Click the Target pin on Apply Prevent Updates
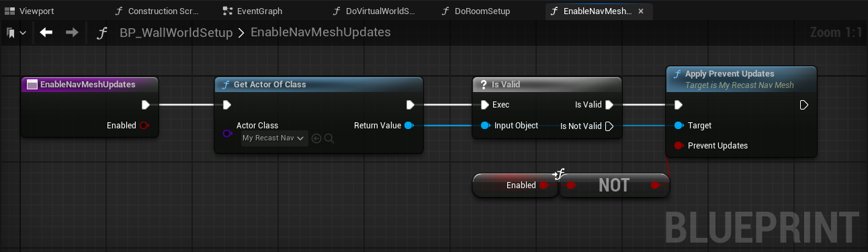The image size is (868, 252). pyautogui.click(x=679, y=126)
